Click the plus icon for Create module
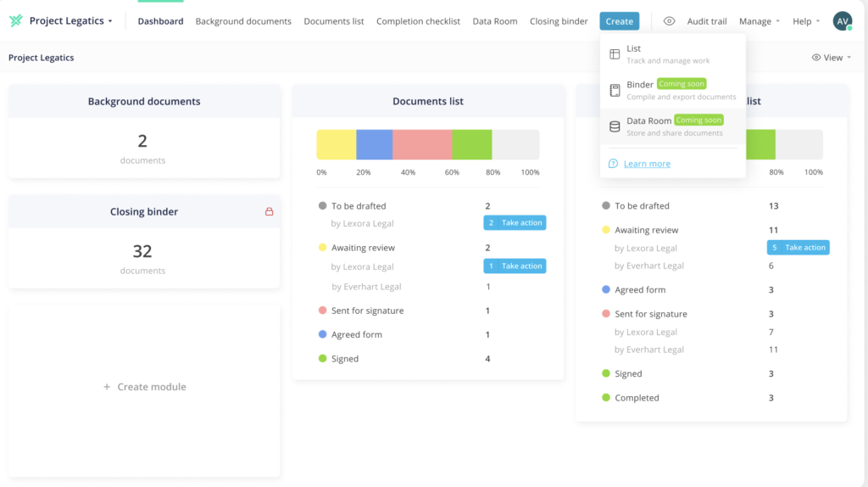 point(107,387)
